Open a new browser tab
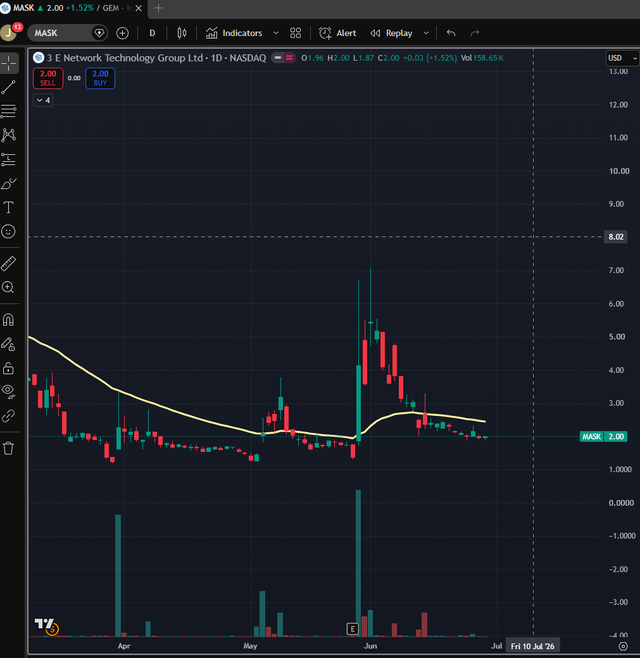640x658 pixels. (x=158, y=8)
